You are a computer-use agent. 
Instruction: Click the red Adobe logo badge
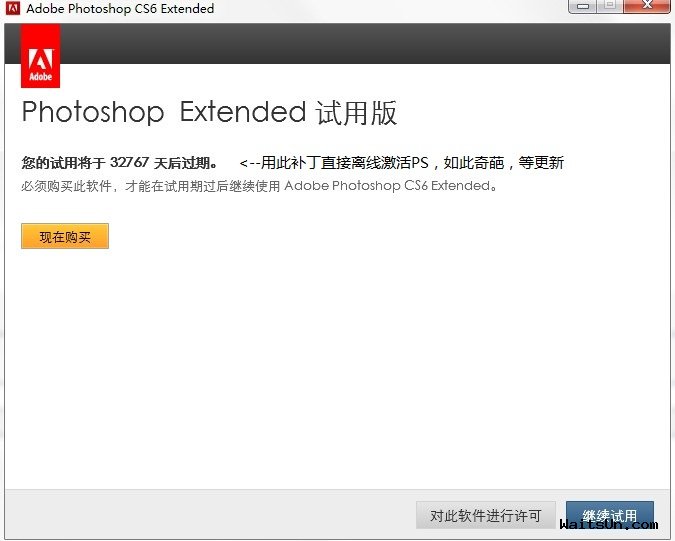pos(40,56)
